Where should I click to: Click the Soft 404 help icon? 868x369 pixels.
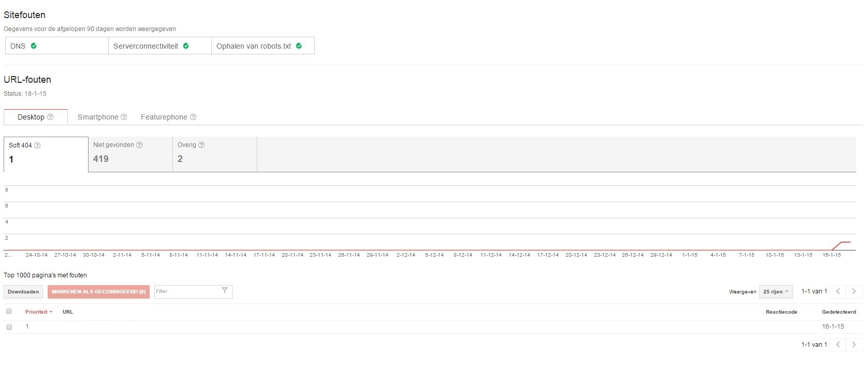tap(37, 145)
